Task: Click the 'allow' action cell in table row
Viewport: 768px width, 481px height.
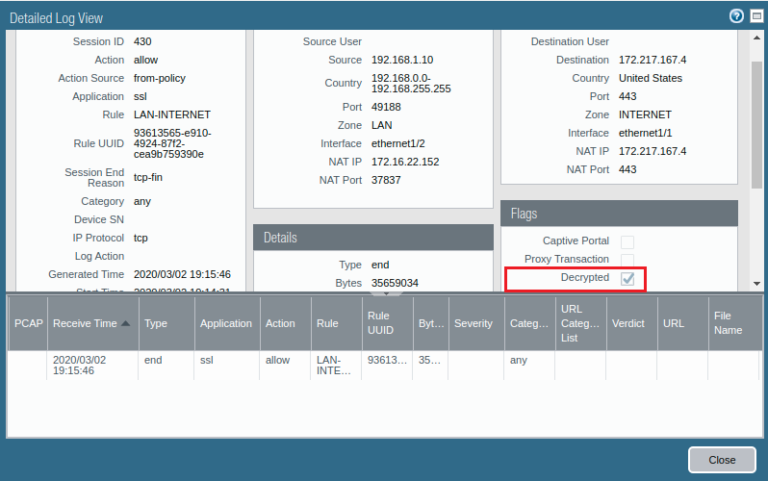Action: coord(278,360)
